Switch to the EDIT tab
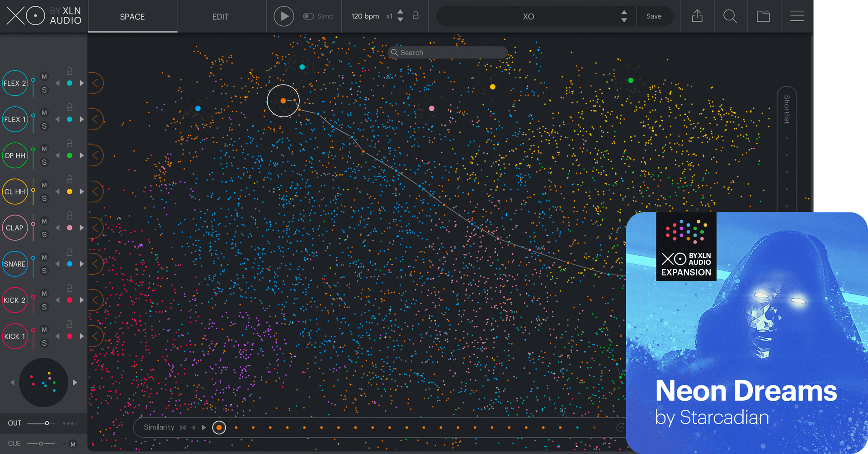 (x=221, y=16)
